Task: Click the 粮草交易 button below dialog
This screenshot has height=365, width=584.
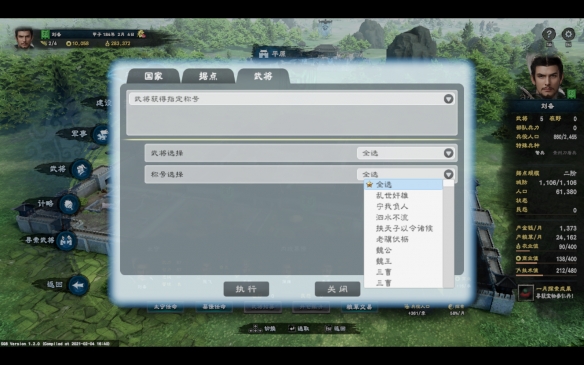Action: coord(359,307)
